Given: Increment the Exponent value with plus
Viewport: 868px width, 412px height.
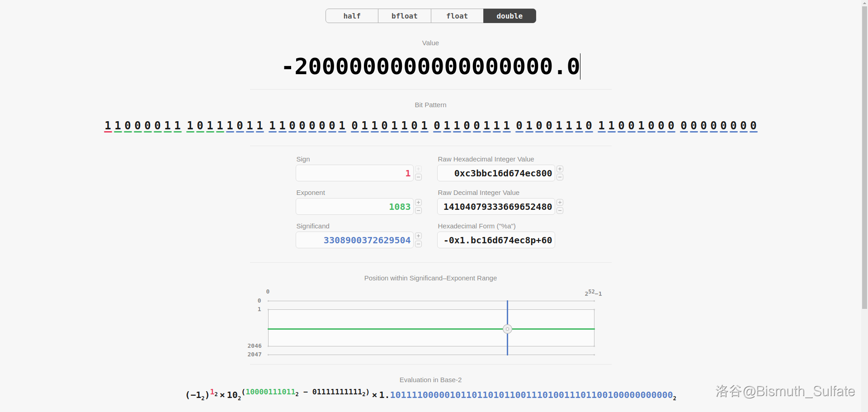Looking at the screenshot, I should pyautogui.click(x=418, y=203).
